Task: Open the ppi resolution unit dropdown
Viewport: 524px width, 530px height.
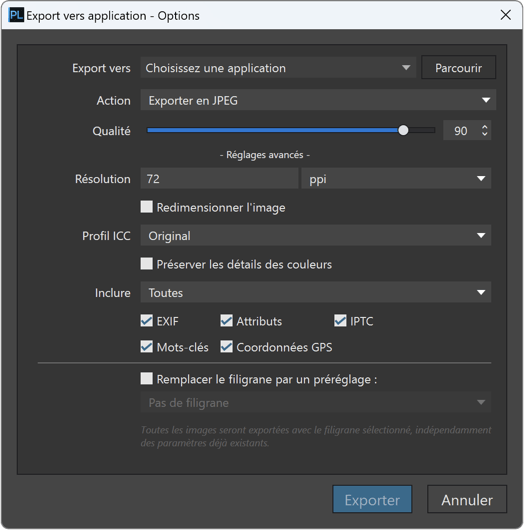Action: pos(396,178)
